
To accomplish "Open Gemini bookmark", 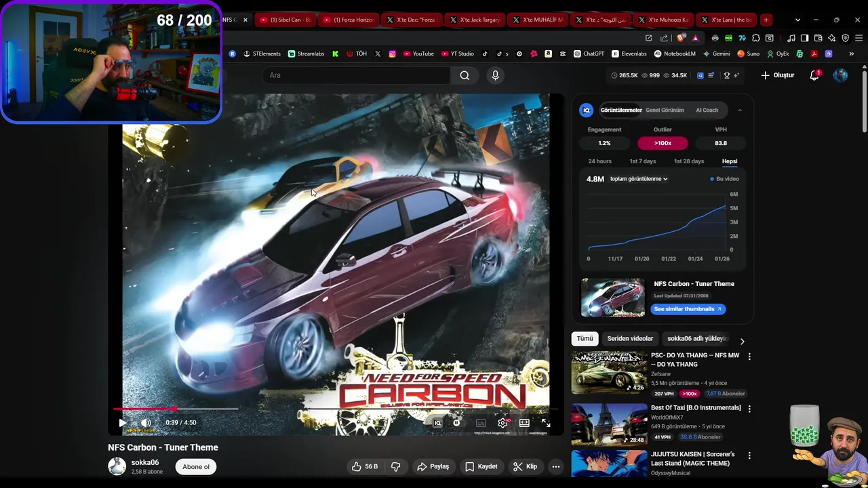I will (716, 54).
